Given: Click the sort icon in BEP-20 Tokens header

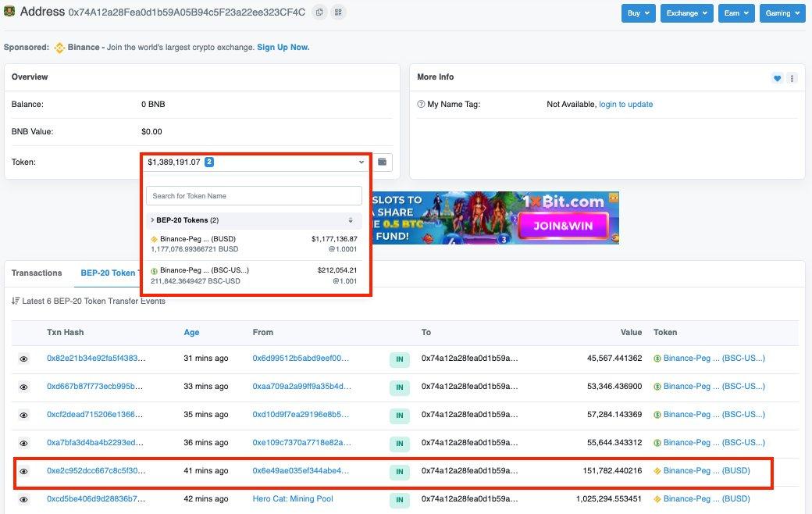Looking at the screenshot, I should pos(351,220).
